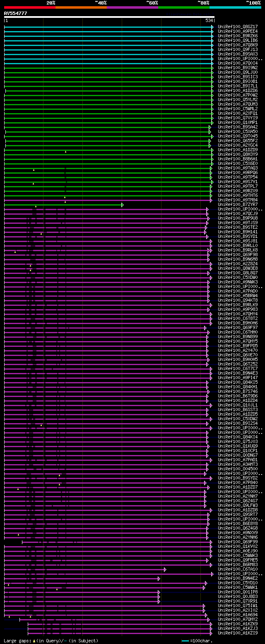The width and height of the screenshot is (265, 644).
Task: Click the UniRef100_Q10JL1 label
Action: point(238,405)
